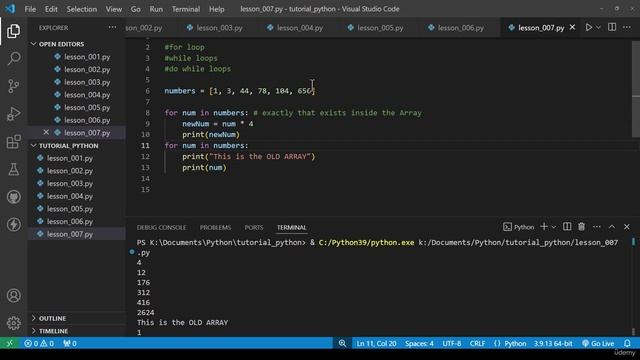Switch to Ports panel tab
This screenshot has height=360, width=640.
pos(253,227)
